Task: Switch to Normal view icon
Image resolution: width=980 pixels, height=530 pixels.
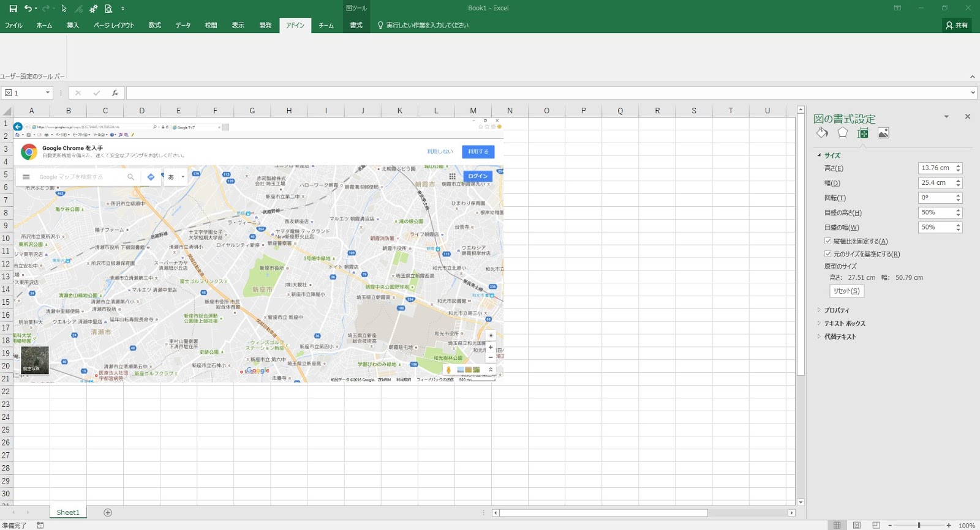Action: tap(837, 525)
